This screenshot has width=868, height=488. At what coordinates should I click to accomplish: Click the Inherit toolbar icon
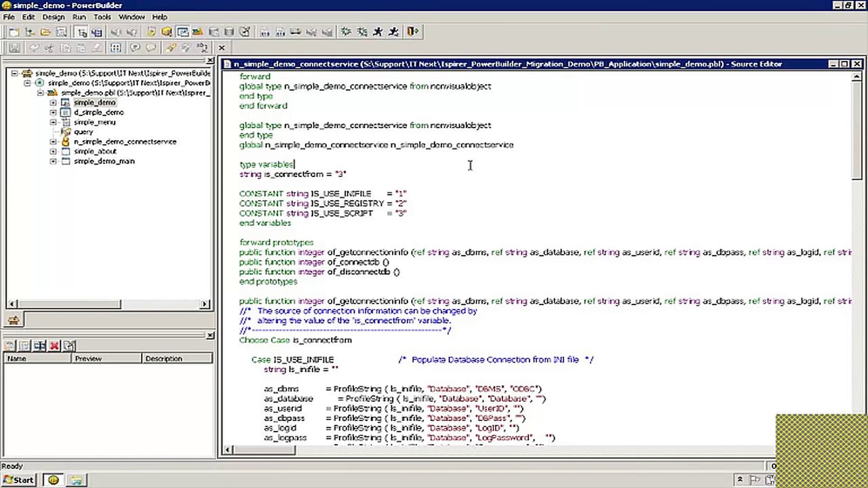click(30, 32)
